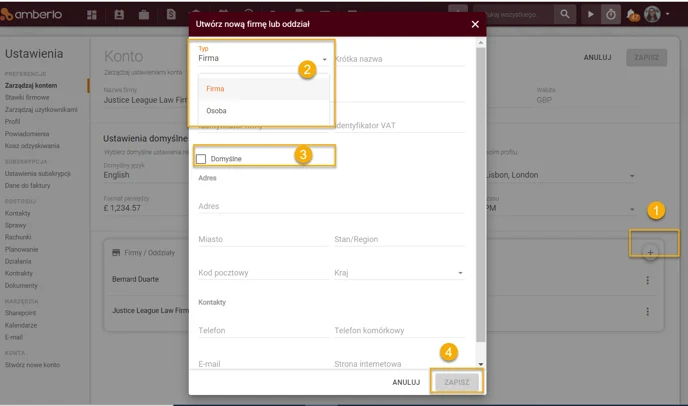Screen dimensions: 688x406
Task: Click ZAPISZ on the Konto page
Action: (x=646, y=57)
